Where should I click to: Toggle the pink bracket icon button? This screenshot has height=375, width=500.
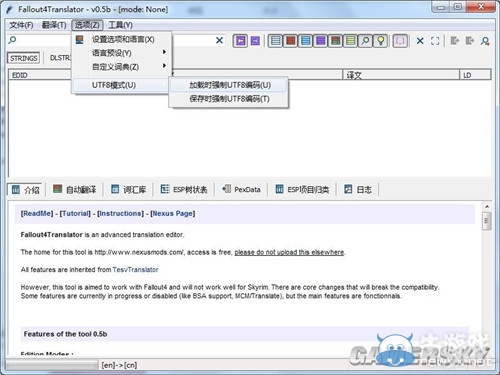pos(400,41)
